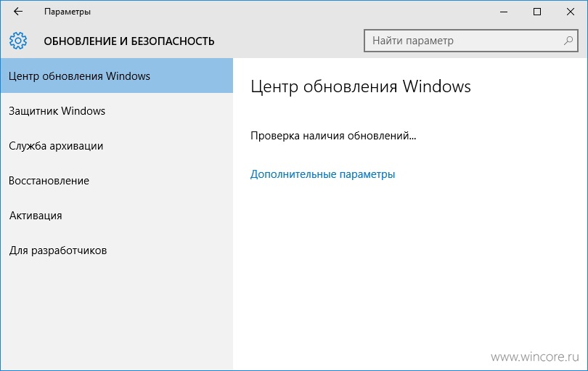This screenshot has height=371, width=588.
Task: Open the 'Защитник Windows' section
Action: 117,110
